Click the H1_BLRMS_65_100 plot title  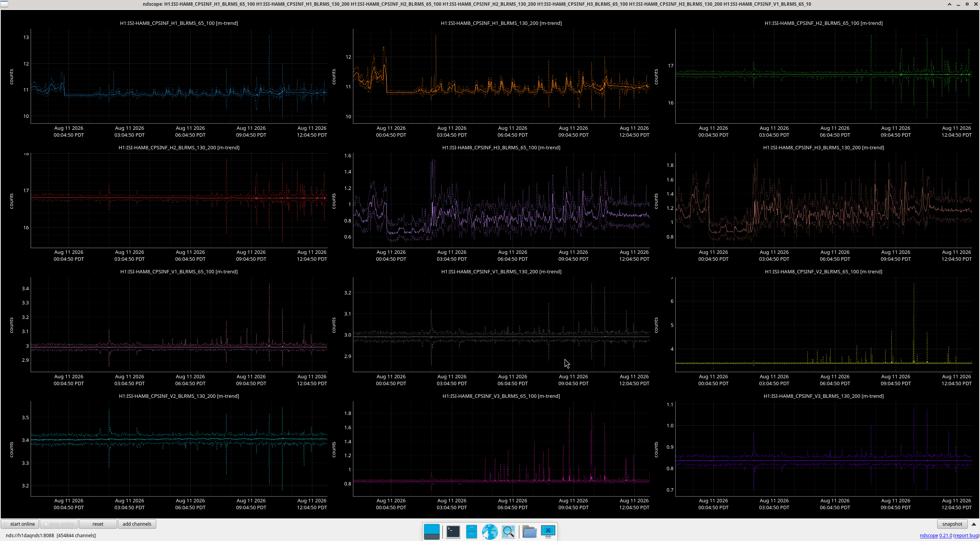179,23
